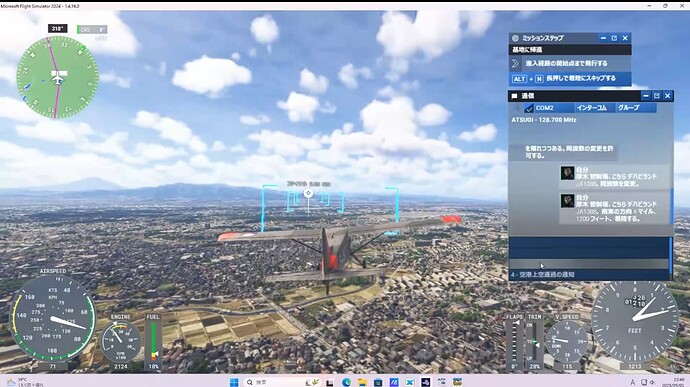Click the ATSUGI - 128.700 MHz frequency label
Screen dimensions: 690x387
pos(544,120)
